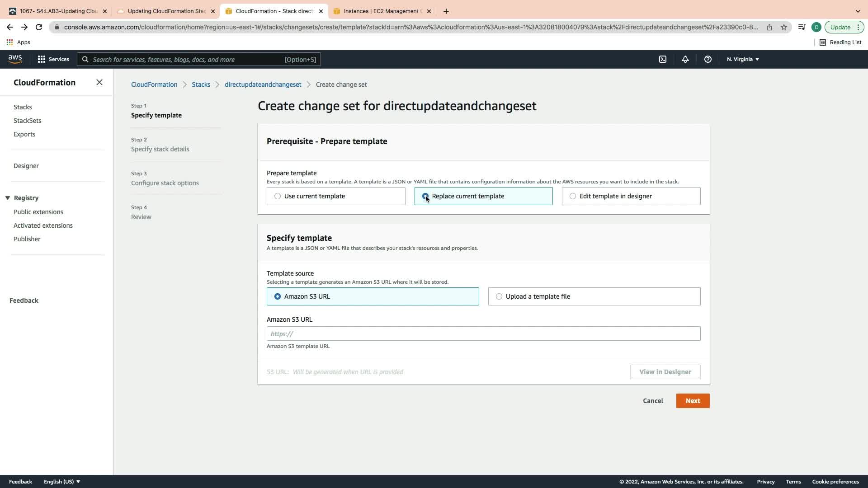
Task: Click the AWS logo home icon
Action: 15,59
